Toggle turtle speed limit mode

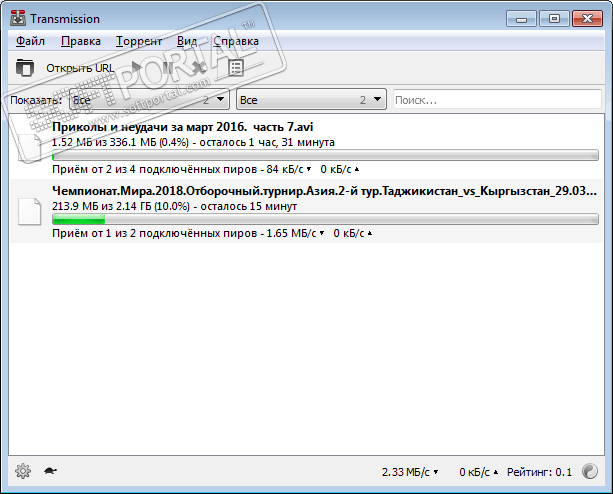click(x=50, y=471)
